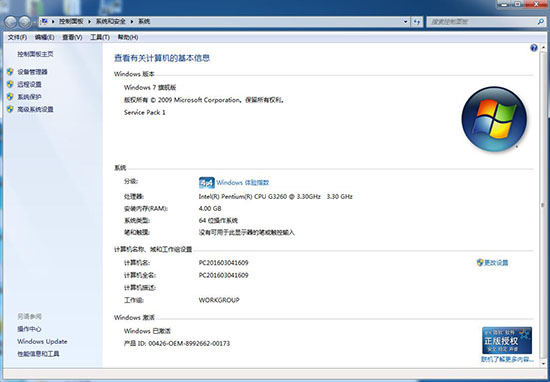Click the WORKGROUP workgroup value
The image size is (550, 382).
[x=219, y=300]
